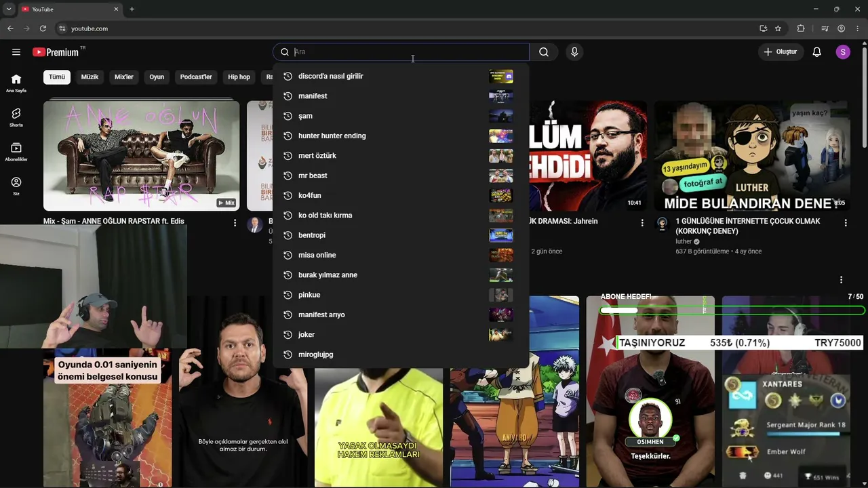Open Abonelikler in the sidebar
868x488 pixels.
(x=16, y=152)
